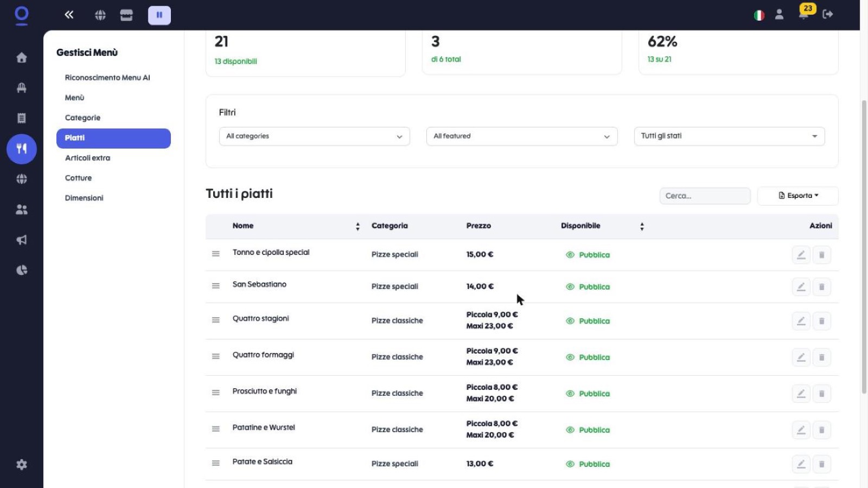Open the store icon in top bar
Screen dimensions: 868x488
click(x=126, y=15)
